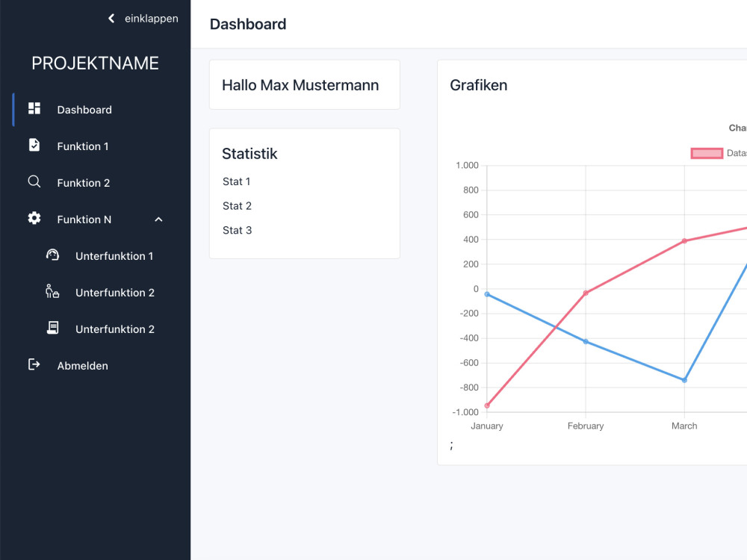Click the Dashboard page heading
747x560 pixels.
tap(248, 25)
